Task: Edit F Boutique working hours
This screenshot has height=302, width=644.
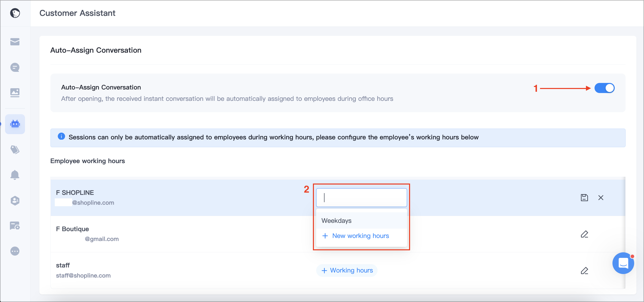Action: (584, 234)
